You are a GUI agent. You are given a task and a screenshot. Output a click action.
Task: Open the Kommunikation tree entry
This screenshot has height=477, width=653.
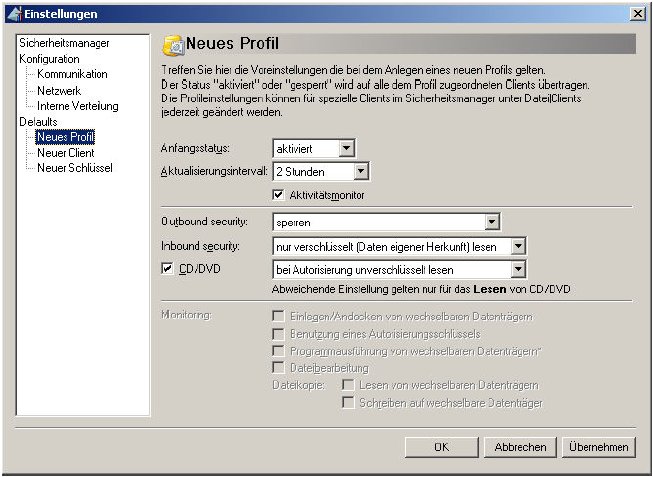point(72,75)
